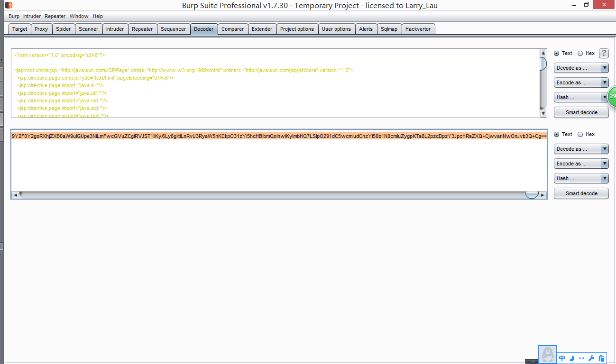Switch to the Sqlmap tab

pyautogui.click(x=389, y=29)
